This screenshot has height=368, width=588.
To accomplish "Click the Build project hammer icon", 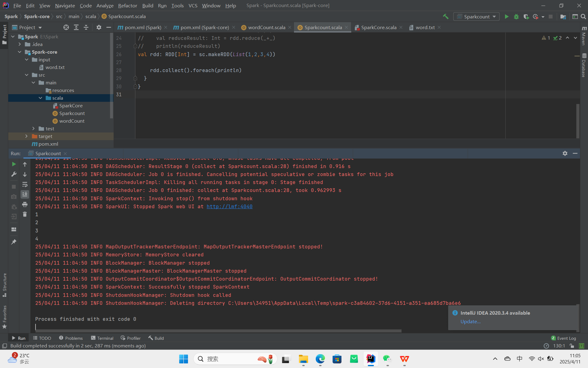I will click(x=446, y=17).
